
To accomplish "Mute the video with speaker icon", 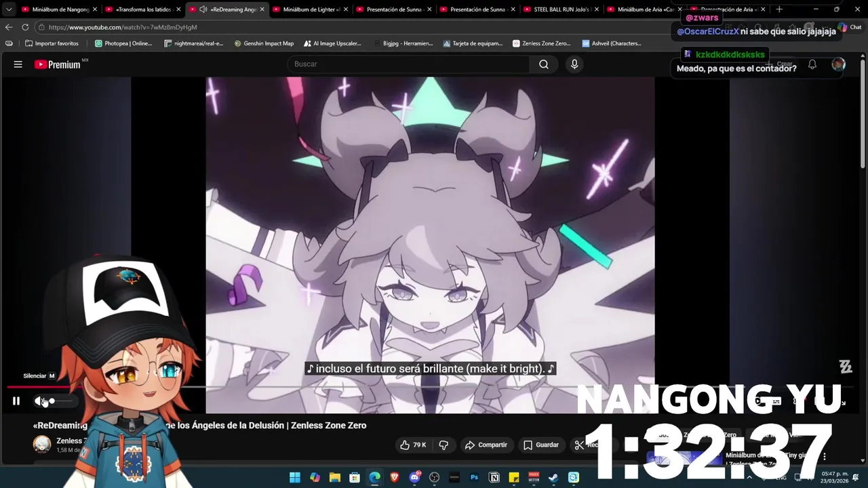I will 39,401.
